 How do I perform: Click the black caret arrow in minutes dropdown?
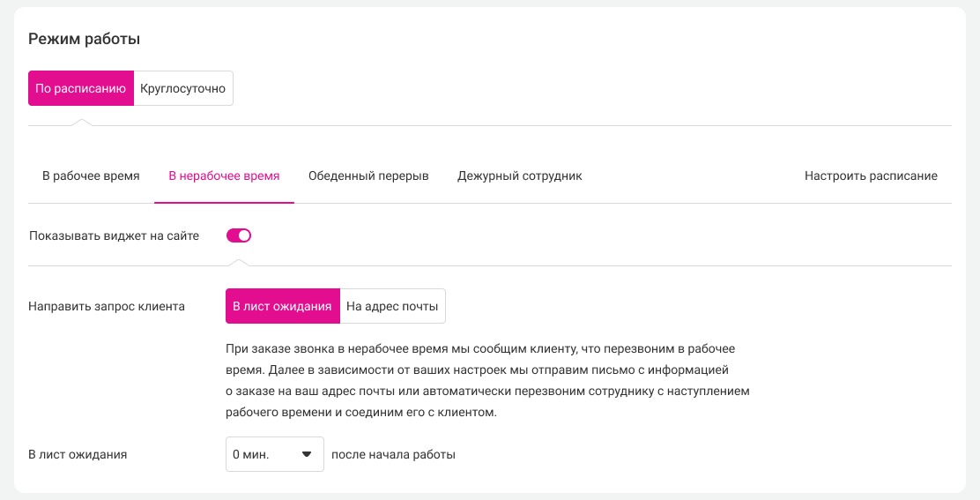pos(307,455)
